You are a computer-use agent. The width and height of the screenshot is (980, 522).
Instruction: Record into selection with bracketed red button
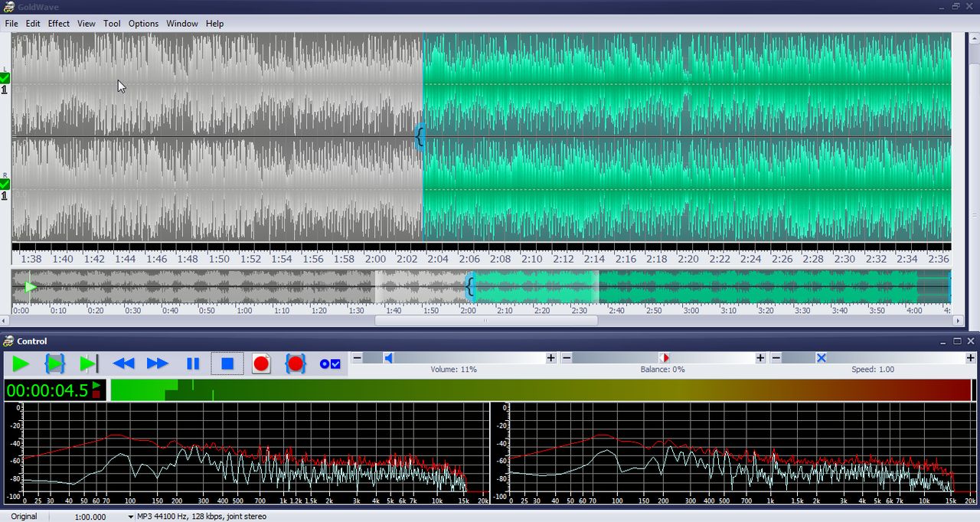point(296,364)
